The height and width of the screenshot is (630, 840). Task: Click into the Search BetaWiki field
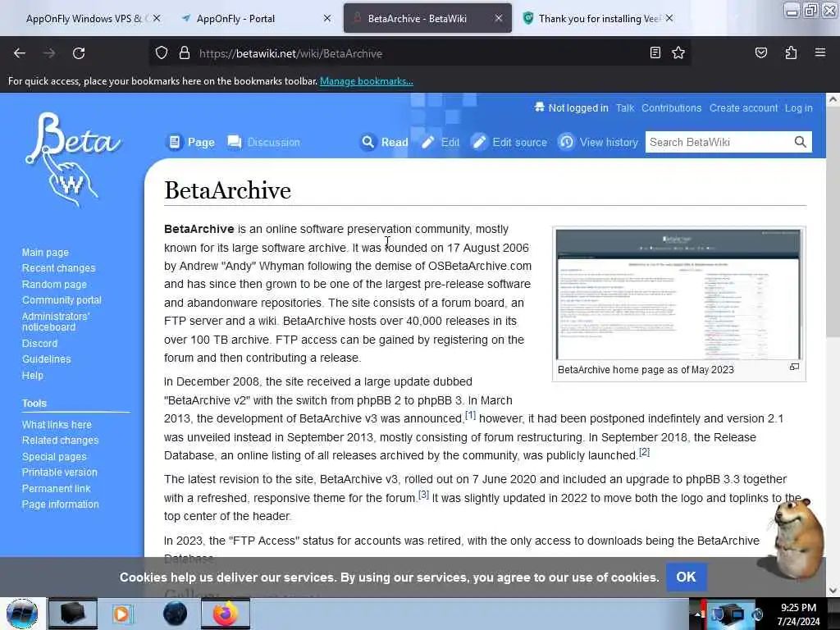tap(719, 142)
